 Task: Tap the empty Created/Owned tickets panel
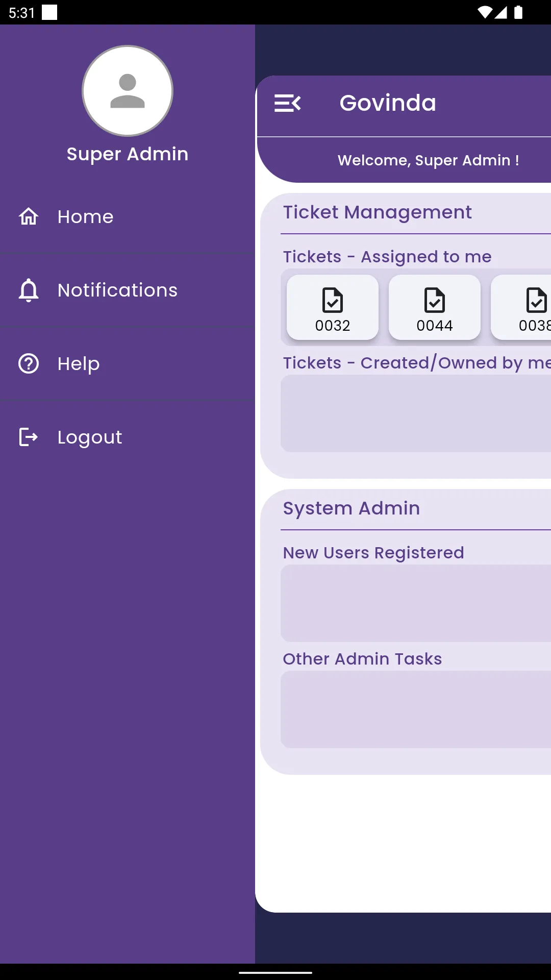tap(416, 413)
